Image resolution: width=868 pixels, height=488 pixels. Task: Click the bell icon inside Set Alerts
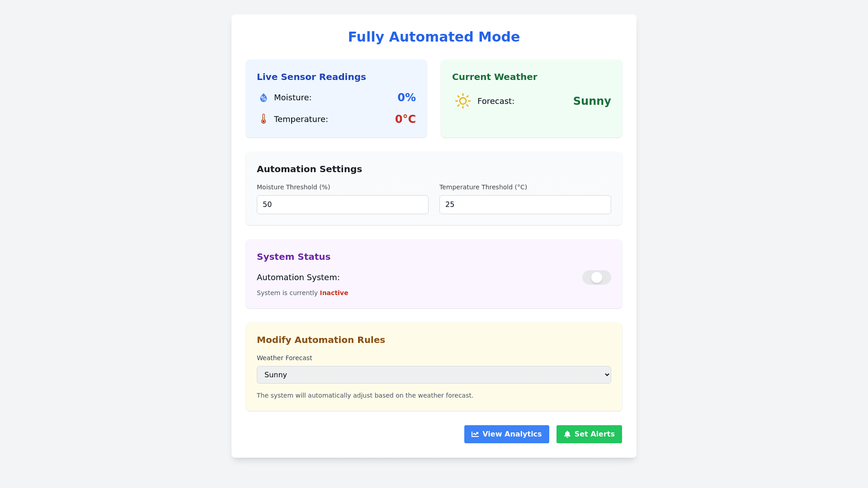pos(567,434)
